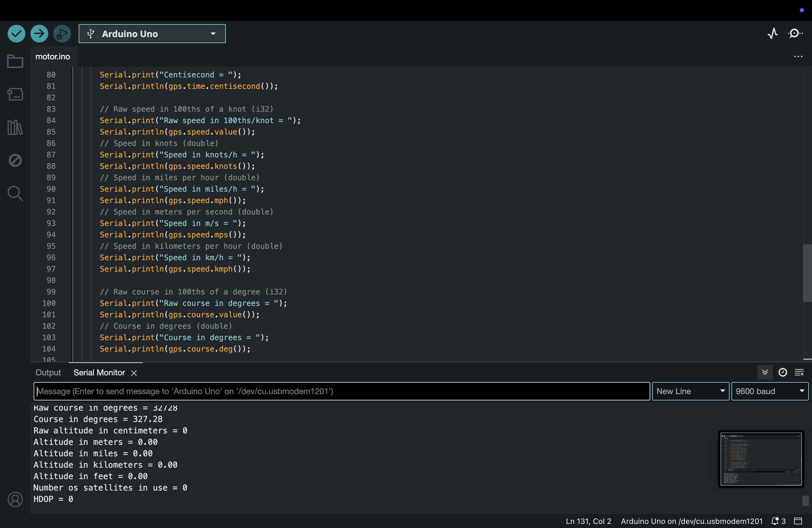Click the Upload arrow button
Screen dimensions: 812x528
click(39, 33)
